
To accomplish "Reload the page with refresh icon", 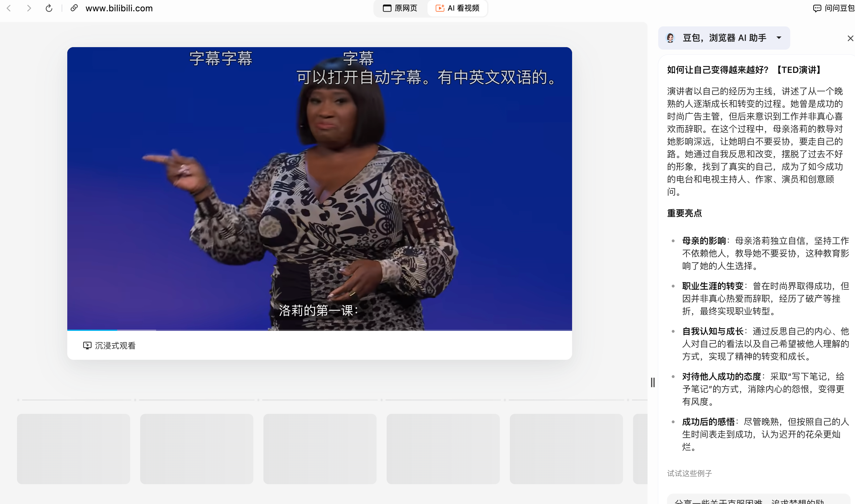I will [49, 8].
